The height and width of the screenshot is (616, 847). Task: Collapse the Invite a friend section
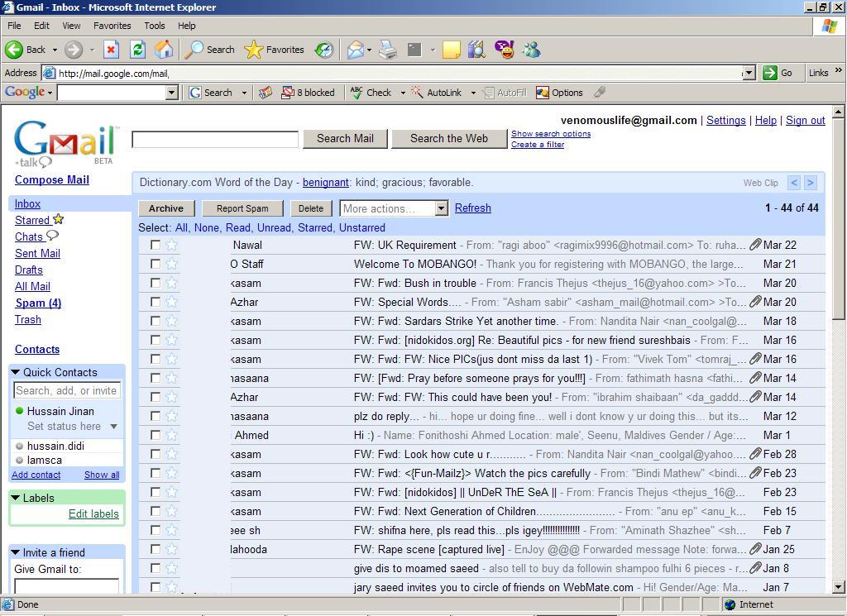point(16,552)
